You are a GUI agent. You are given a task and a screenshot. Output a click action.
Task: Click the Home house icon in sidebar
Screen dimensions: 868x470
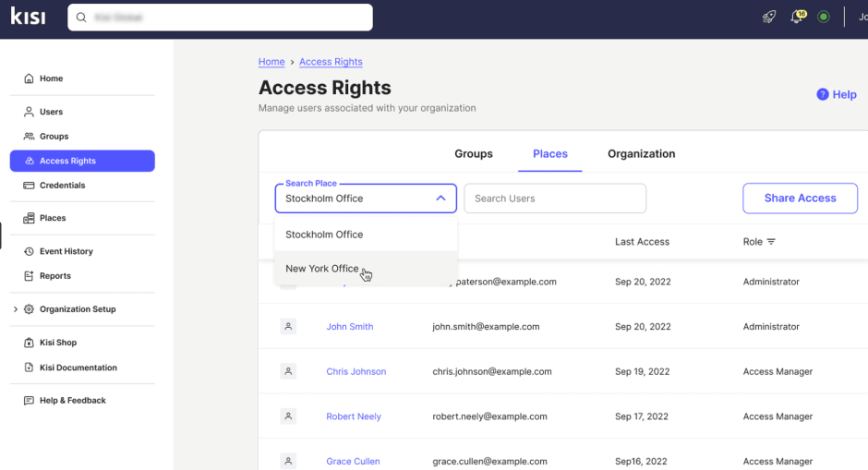point(29,78)
